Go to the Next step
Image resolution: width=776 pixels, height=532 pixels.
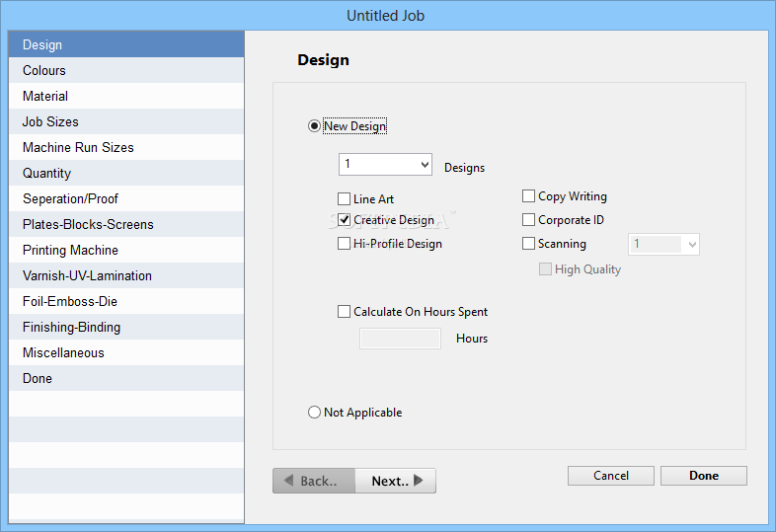point(396,481)
